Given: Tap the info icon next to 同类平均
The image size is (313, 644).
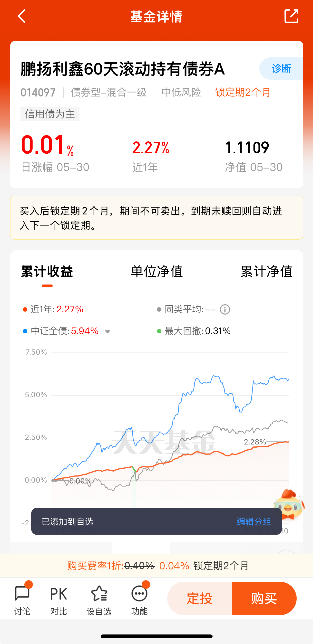Looking at the screenshot, I should point(225,309).
